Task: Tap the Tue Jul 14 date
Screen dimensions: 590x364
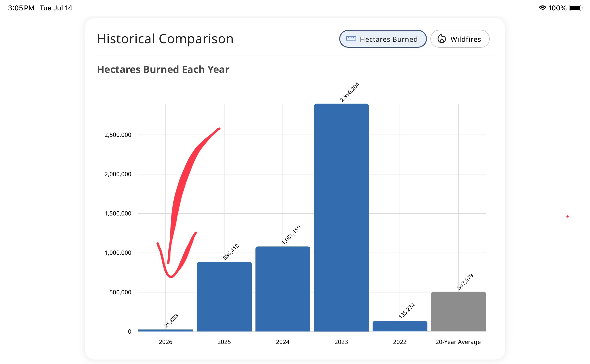Action: (56, 8)
